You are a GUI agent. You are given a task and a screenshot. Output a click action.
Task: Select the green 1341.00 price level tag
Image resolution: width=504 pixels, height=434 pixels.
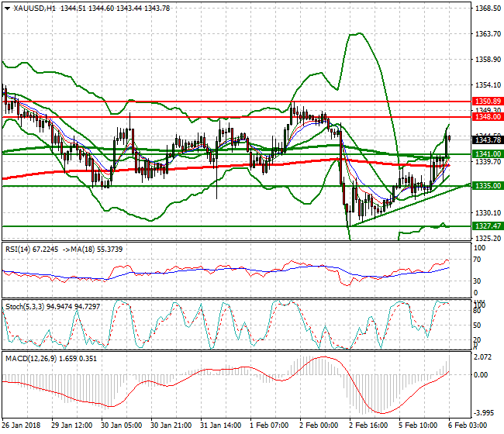pos(487,154)
